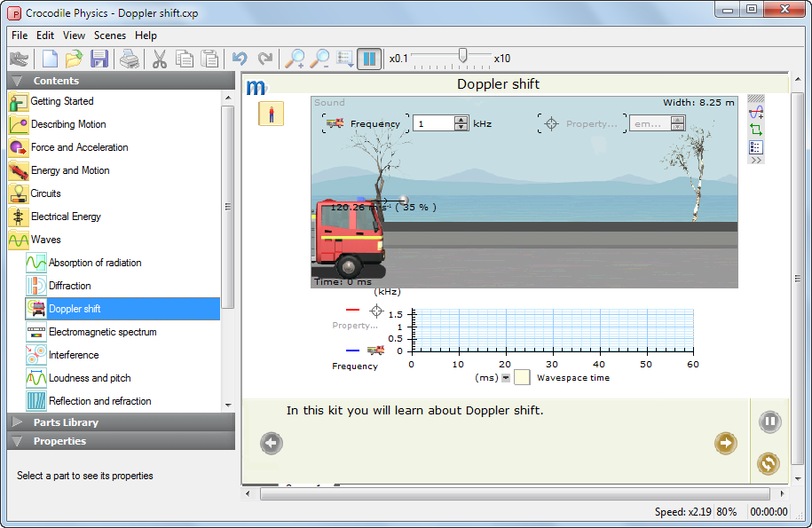Redo the last undone action
The height and width of the screenshot is (528, 812).
264,59
